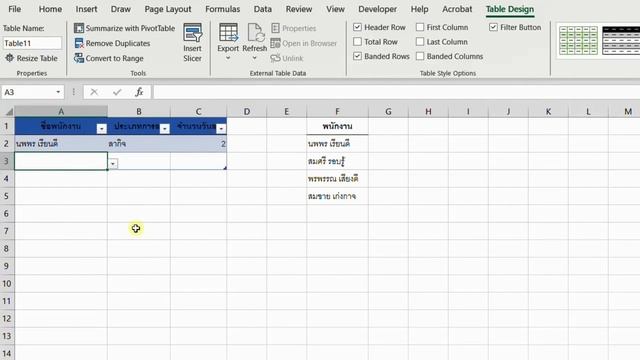Click the greyed Properties icon
The width and height of the screenshot is (640, 360).
tap(276, 28)
